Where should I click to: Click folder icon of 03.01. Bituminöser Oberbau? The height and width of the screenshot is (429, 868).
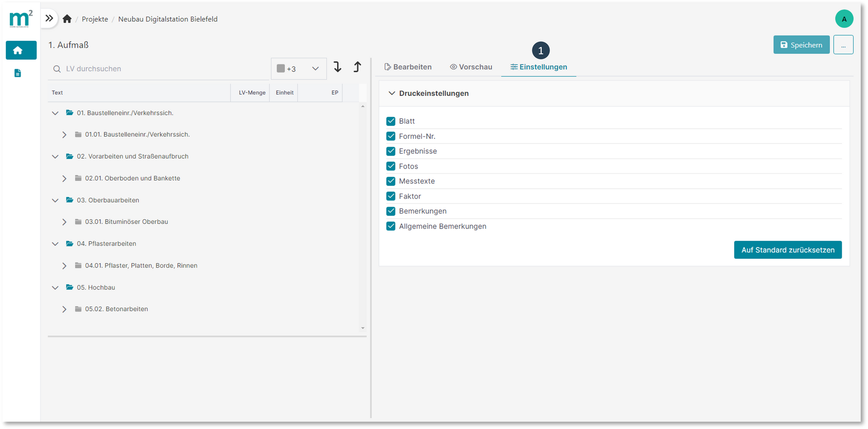tap(78, 222)
